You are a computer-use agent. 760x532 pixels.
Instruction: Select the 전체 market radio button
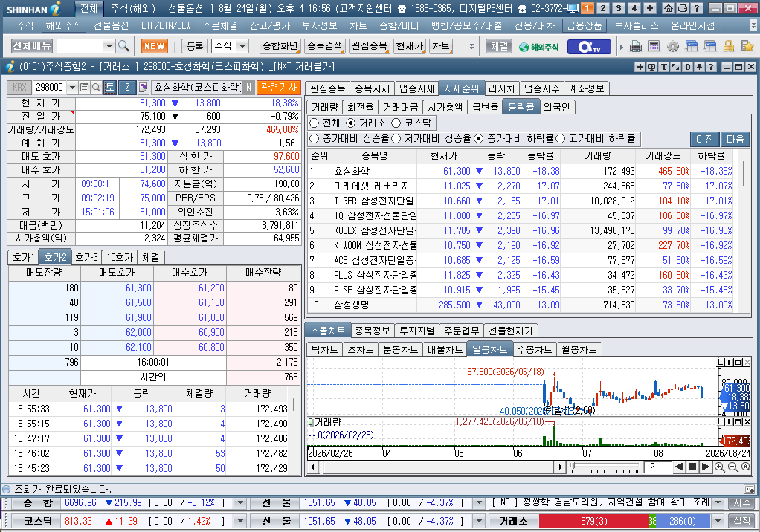click(x=314, y=123)
